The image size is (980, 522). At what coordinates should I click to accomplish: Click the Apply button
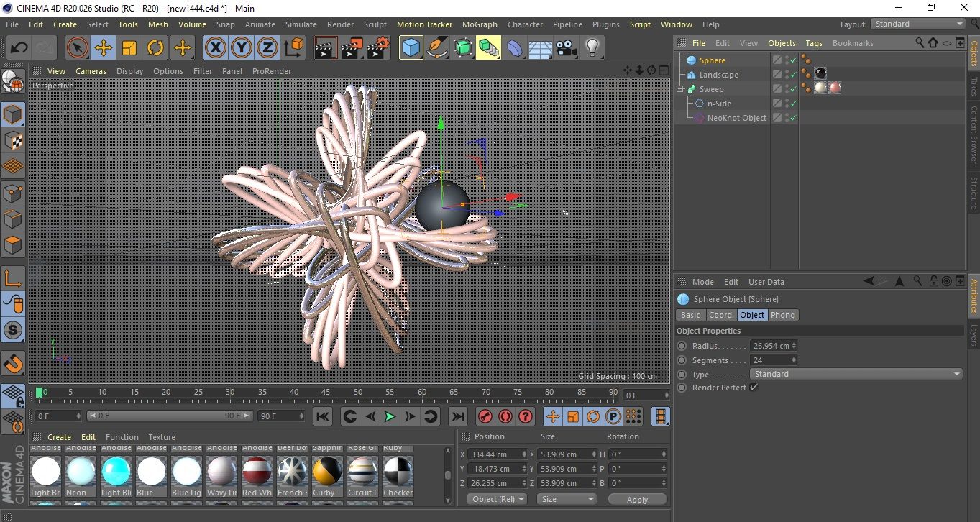pyautogui.click(x=637, y=499)
